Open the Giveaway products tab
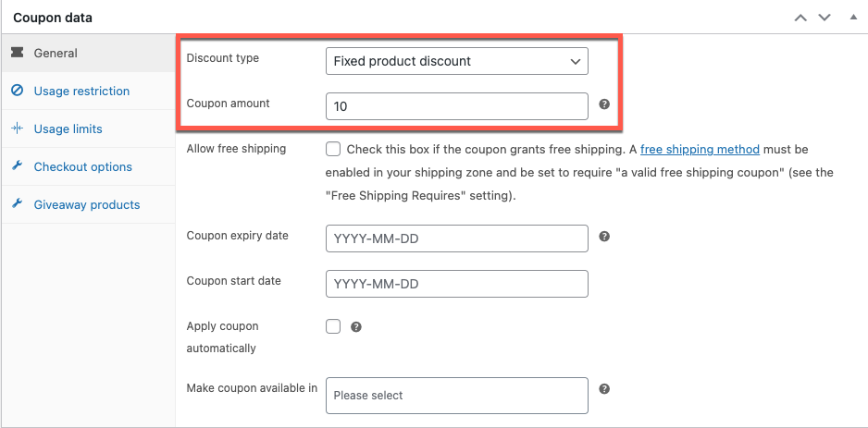The image size is (868, 428). 89,204
